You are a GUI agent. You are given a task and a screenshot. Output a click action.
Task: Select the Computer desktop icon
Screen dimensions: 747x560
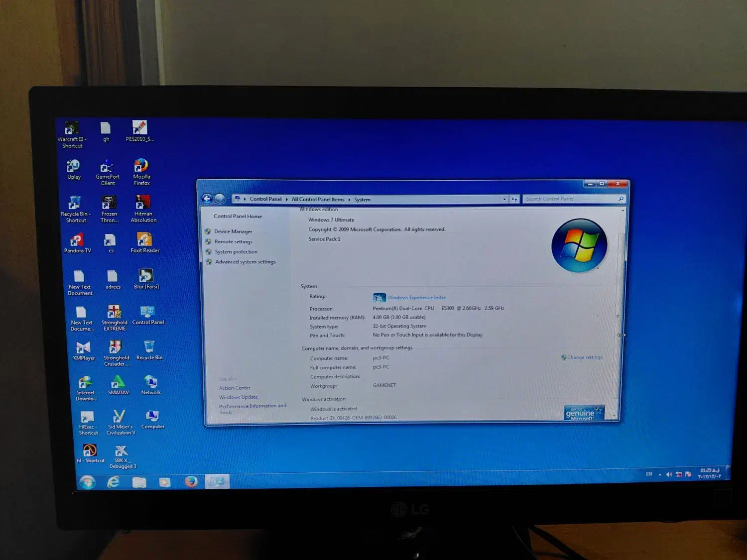tap(152, 419)
